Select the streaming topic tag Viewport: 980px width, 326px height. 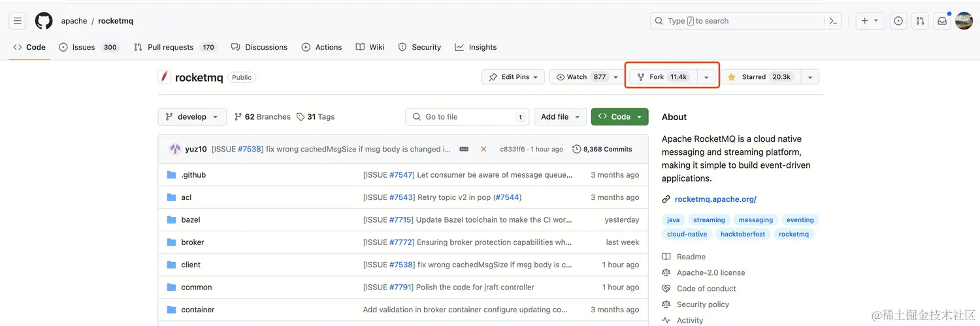[709, 220]
